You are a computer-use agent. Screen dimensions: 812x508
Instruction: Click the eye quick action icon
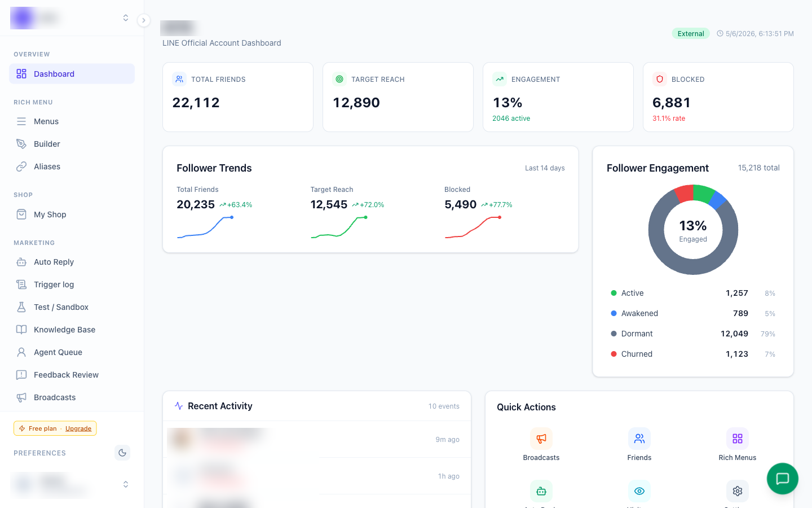[x=639, y=491]
